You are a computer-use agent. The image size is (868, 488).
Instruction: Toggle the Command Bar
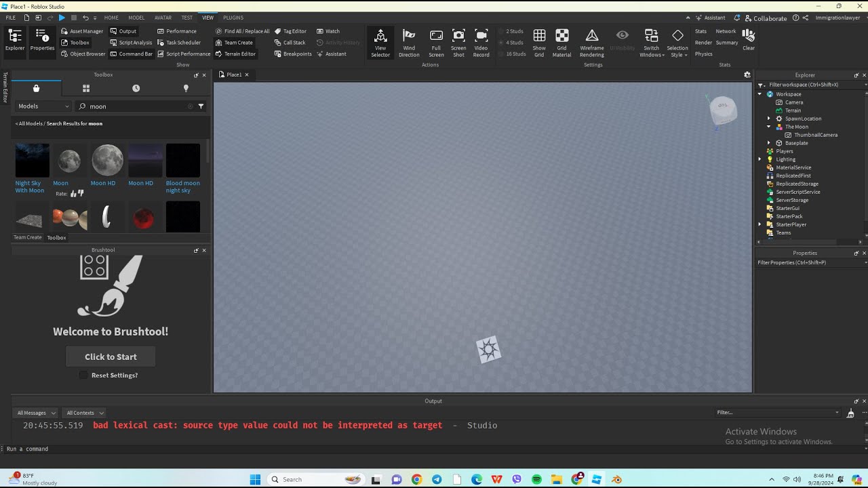tap(131, 54)
